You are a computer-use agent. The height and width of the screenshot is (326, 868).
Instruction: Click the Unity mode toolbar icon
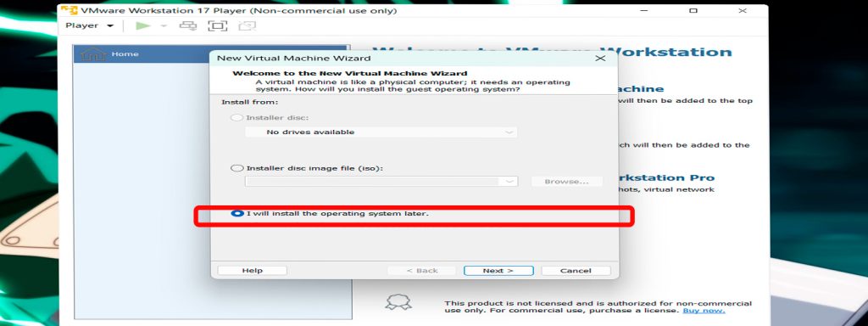click(x=247, y=25)
